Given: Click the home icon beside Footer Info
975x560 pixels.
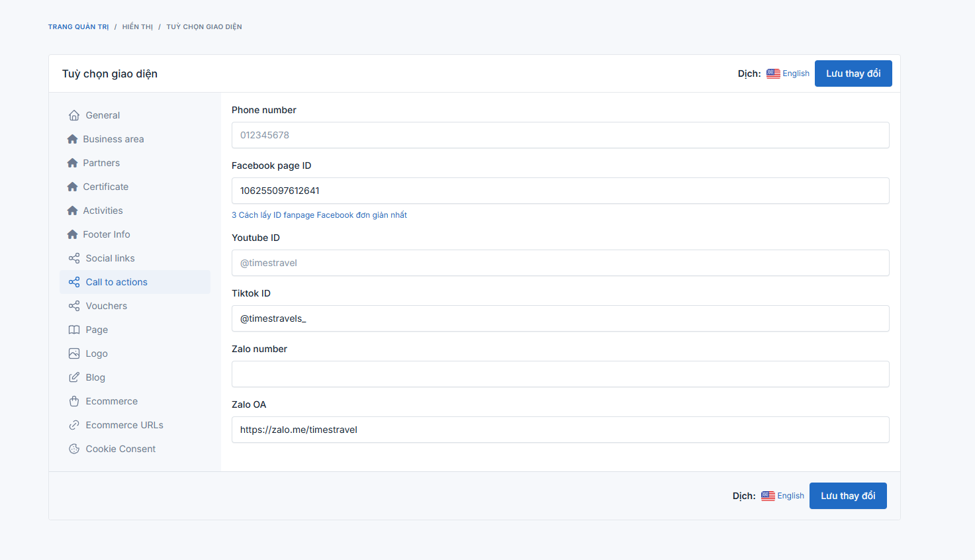Looking at the screenshot, I should coord(73,234).
